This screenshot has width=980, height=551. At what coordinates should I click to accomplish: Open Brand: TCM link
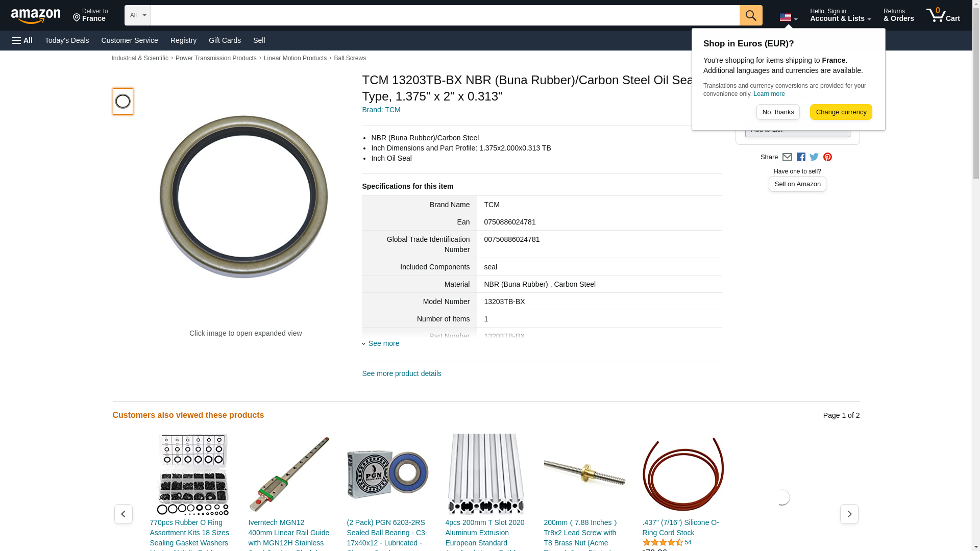(381, 110)
